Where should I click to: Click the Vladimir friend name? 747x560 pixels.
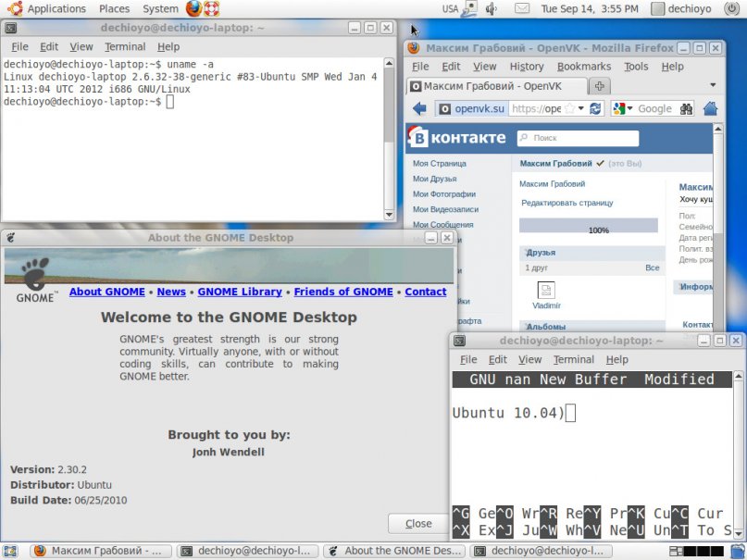pyautogui.click(x=546, y=305)
